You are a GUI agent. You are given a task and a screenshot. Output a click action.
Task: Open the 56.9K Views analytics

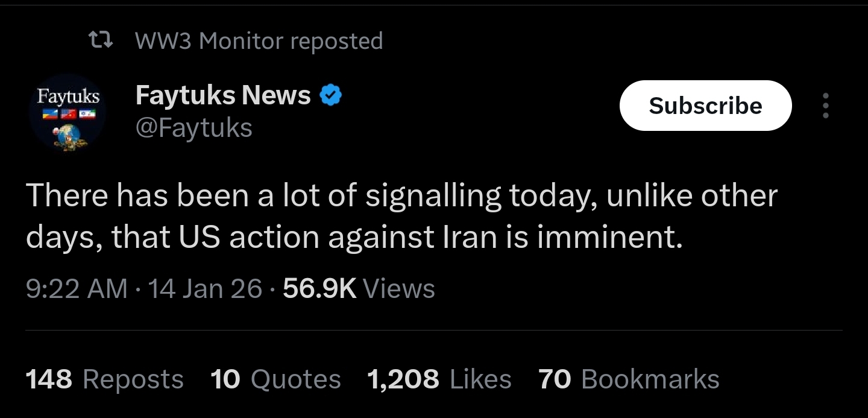pos(359,288)
